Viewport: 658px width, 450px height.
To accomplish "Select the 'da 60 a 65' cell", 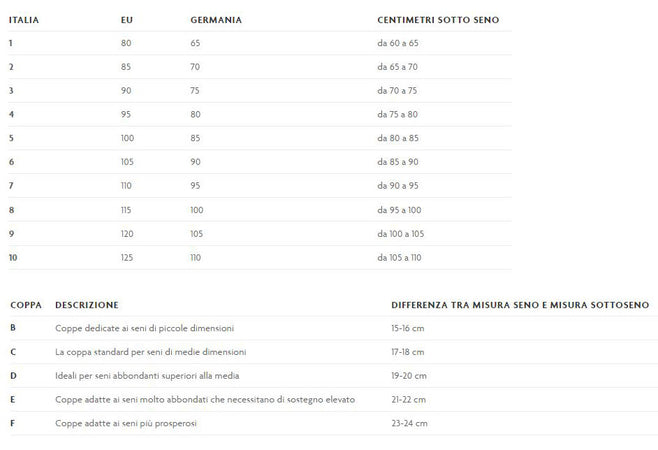I will click(x=398, y=43).
